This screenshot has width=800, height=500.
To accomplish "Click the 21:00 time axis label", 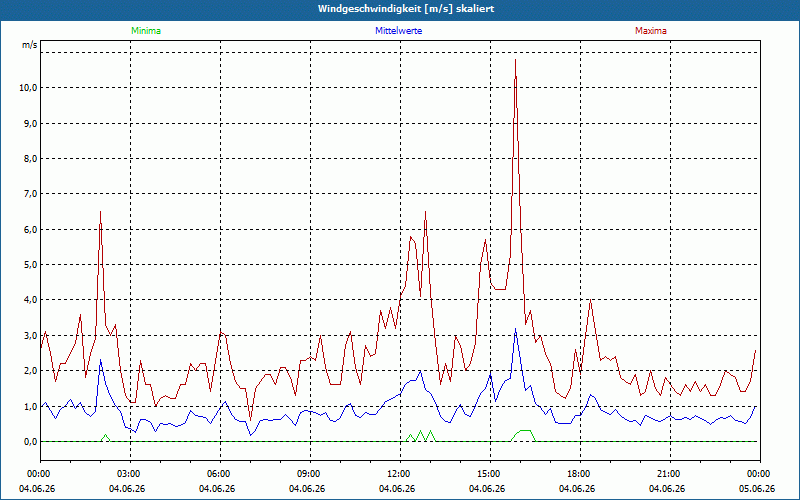I will [670, 474].
